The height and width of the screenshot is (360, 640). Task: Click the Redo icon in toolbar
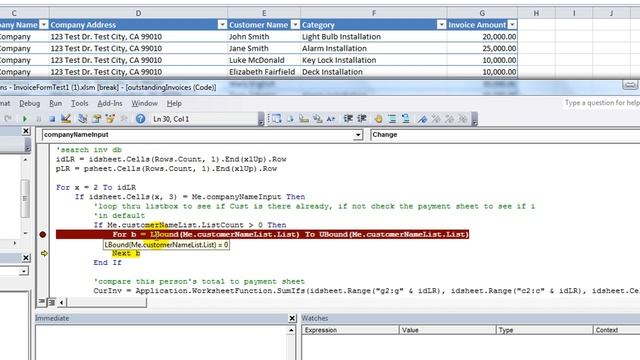tap(8, 119)
